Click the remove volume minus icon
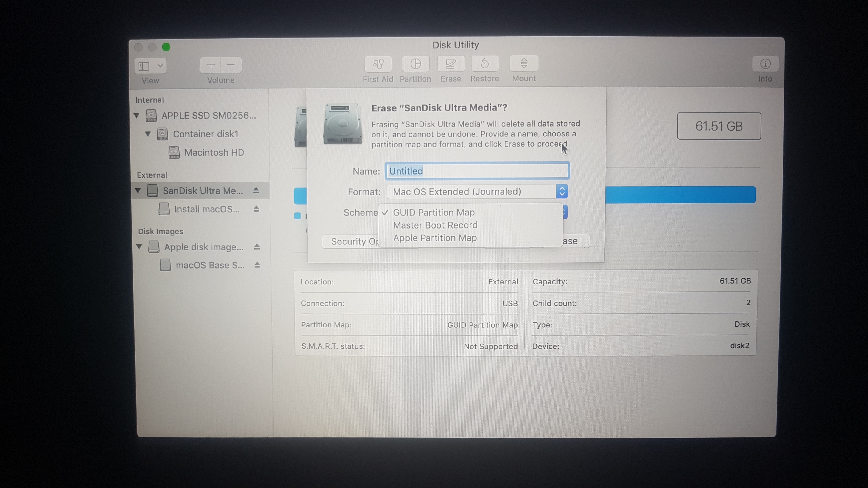Image resolution: width=868 pixels, height=488 pixels. pyautogui.click(x=231, y=65)
